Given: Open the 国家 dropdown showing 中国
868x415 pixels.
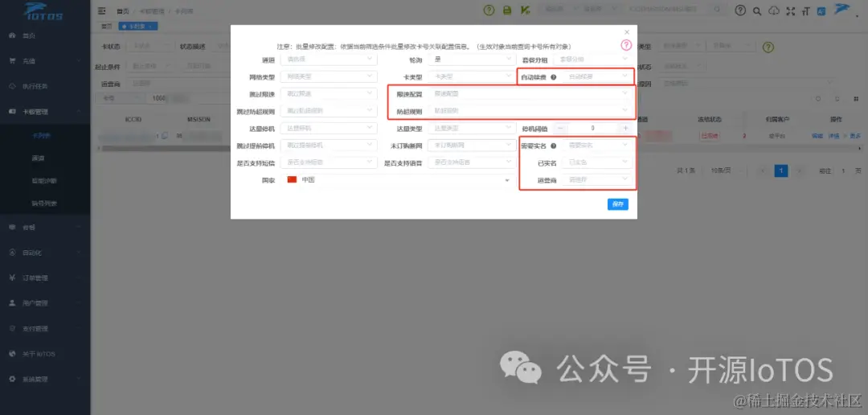Looking at the screenshot, I should pos(398,179).
